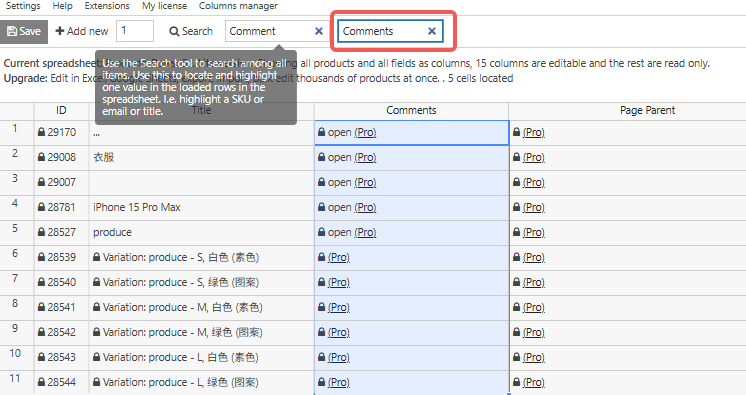
Task: Click lock icon in Page Parent cell of row 7
Action: (x=517, y=282)
